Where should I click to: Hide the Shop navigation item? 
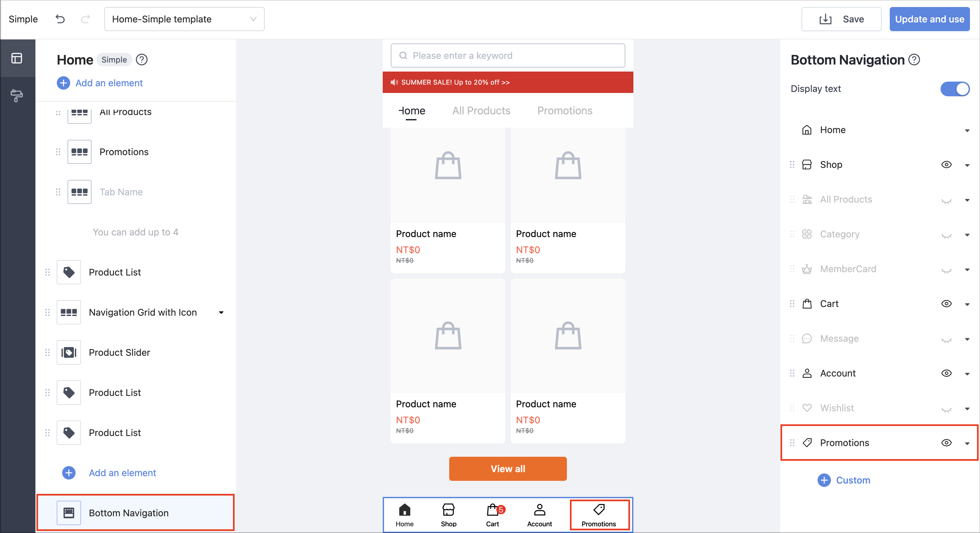pos(947,165)
